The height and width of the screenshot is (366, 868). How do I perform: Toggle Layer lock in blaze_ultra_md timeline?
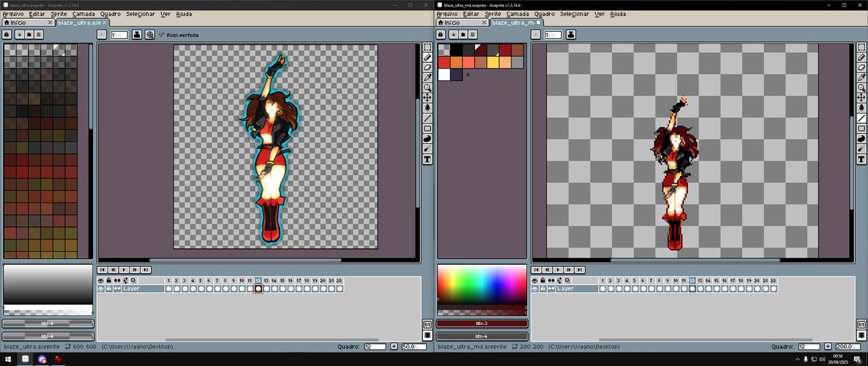(543, 289)
